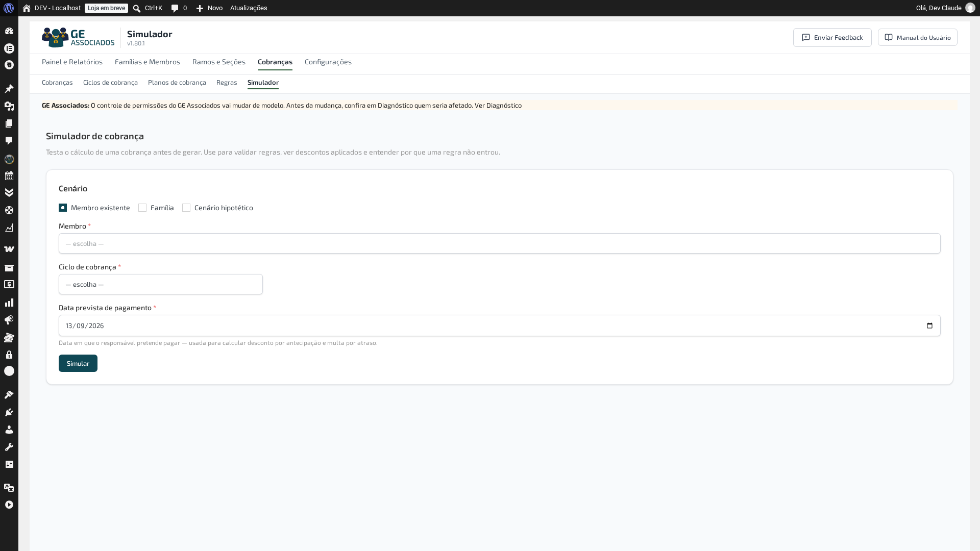Follow the Ver Diagnóstico link
980x551 pixels.
498,105
